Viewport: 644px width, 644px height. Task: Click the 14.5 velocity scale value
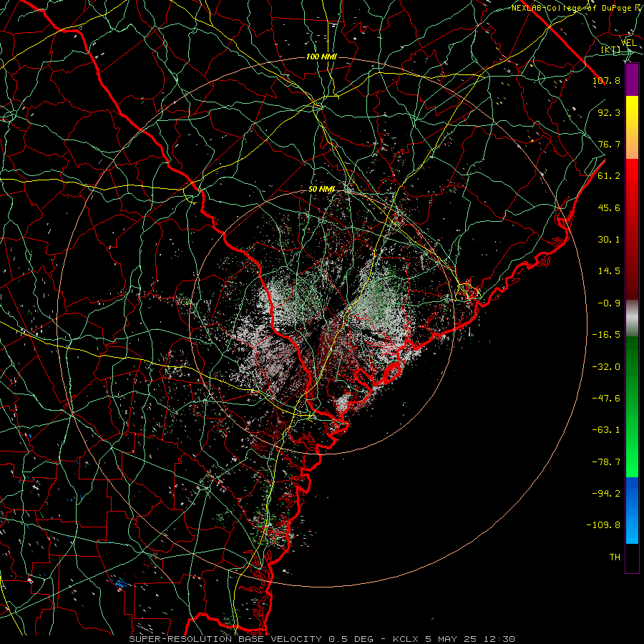point(609,271)
